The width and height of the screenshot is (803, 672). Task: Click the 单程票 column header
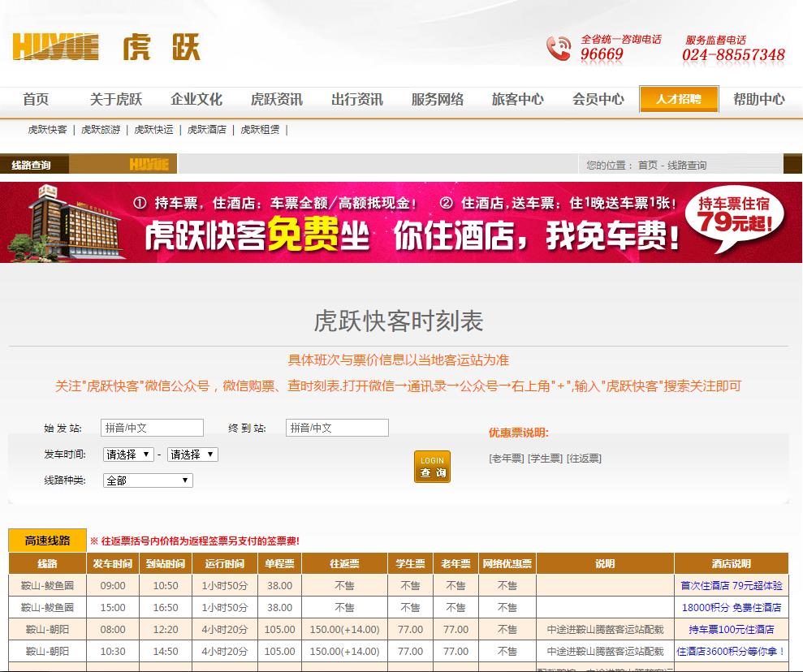point(279,563)
